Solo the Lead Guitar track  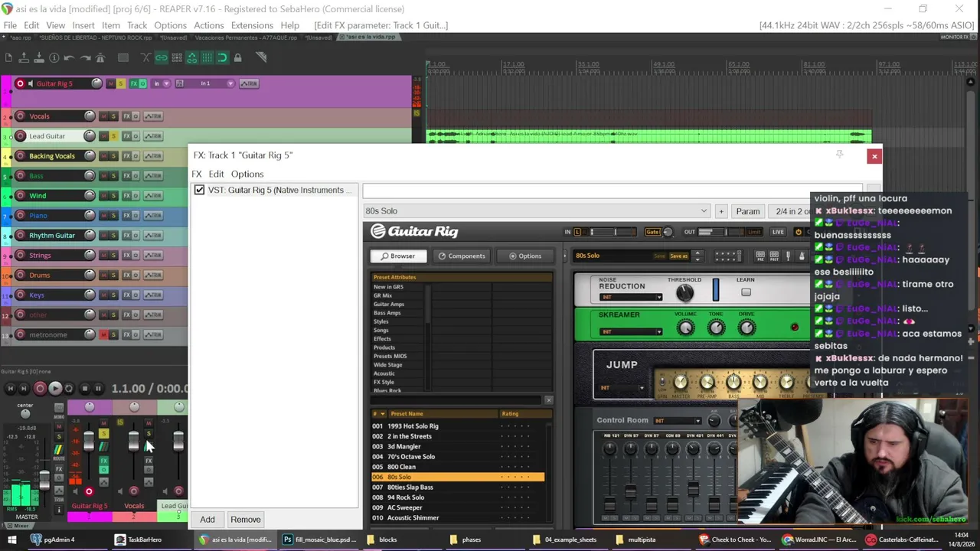(113, 136)
